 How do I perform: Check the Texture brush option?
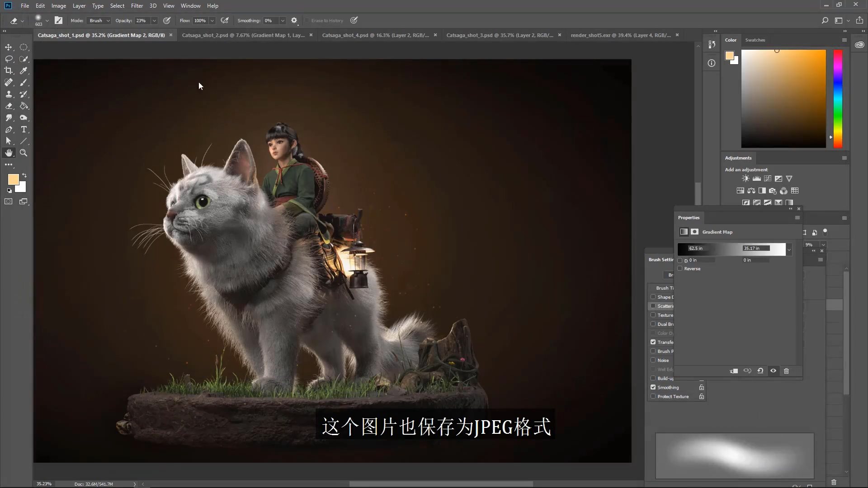pyautogui.click(x=653, y=315)
